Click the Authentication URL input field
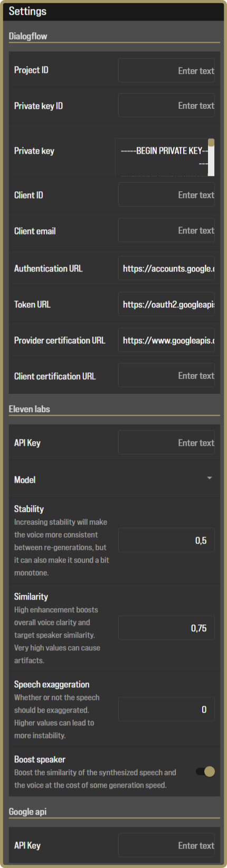The height and width of the screenshot is (868, 227). point(166,268)
